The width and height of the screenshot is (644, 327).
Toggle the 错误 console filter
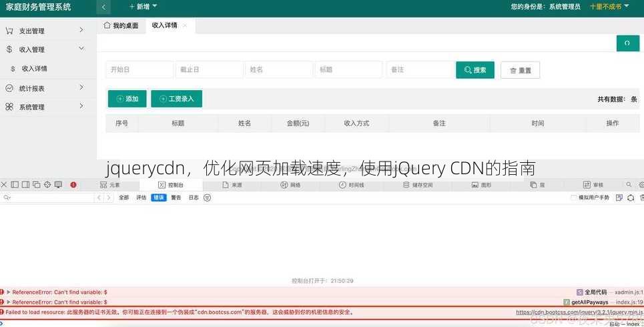pos(159,198)
